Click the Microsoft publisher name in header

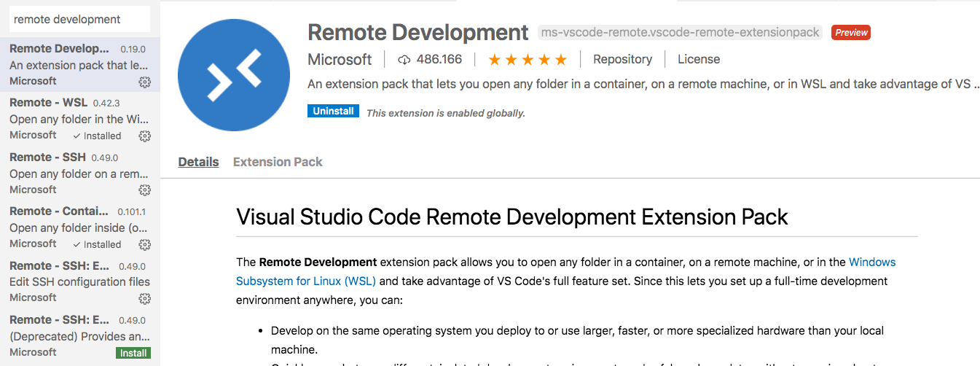[x=340, y=59]
